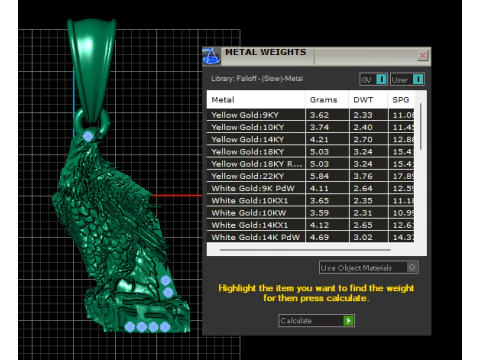480x360 pixels.
Task: Sort by the DWT column header
Action: point(368,100)
